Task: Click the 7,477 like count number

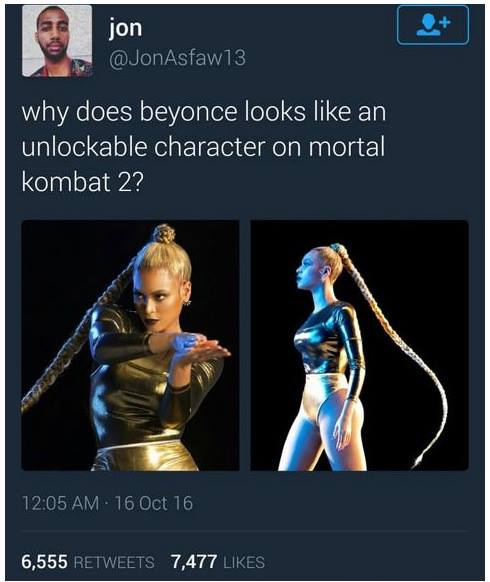Action: pyautogui.click(x=194, y=562)
